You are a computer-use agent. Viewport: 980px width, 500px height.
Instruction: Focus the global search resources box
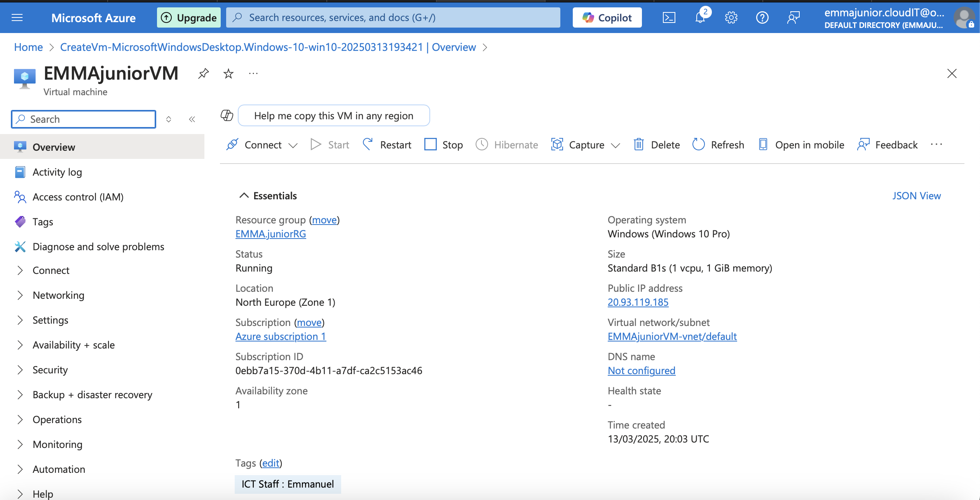click(393, 17)
